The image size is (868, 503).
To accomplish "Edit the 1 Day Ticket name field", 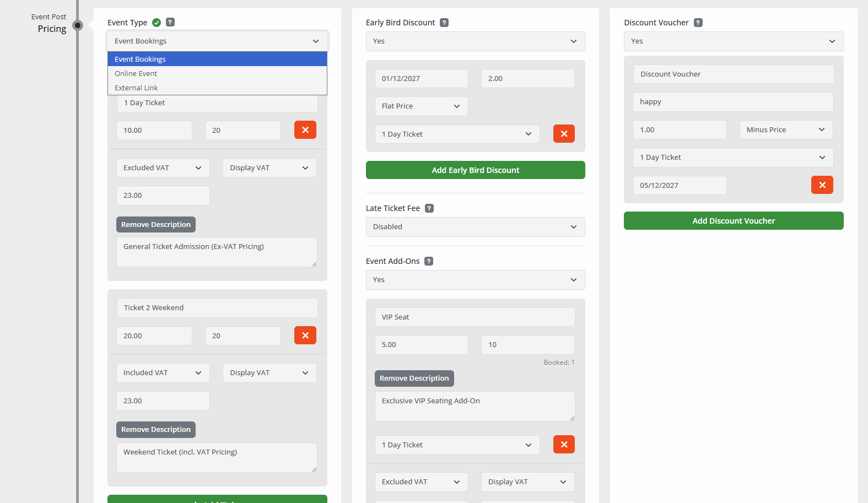I will [217, 103].
